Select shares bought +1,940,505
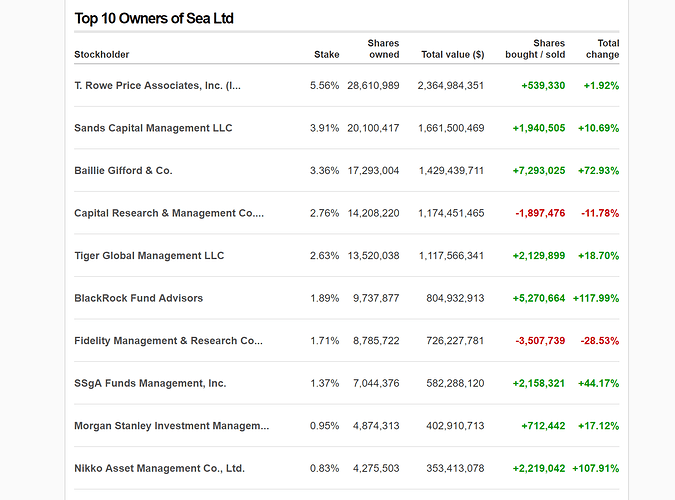 click(539, 128)
